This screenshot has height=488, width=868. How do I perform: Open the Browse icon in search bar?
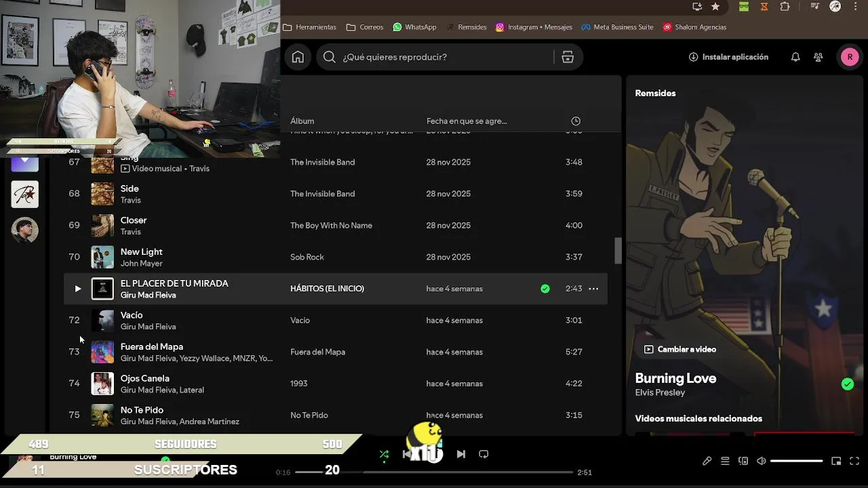tap(568, 57)
